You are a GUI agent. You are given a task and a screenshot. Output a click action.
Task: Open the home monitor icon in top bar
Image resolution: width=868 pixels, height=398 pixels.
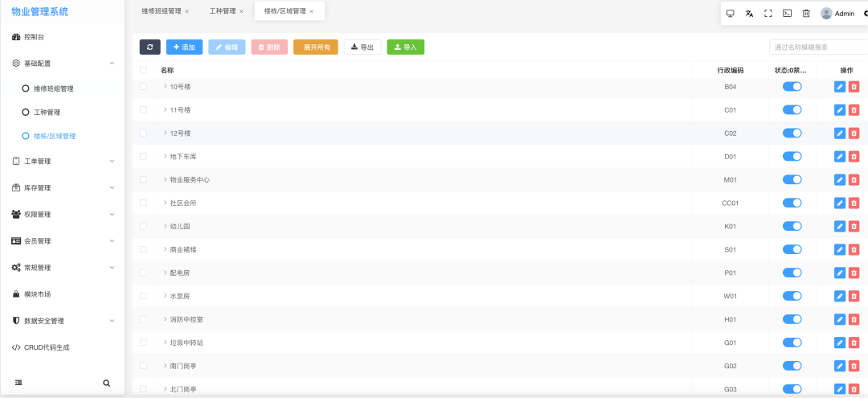730,14
